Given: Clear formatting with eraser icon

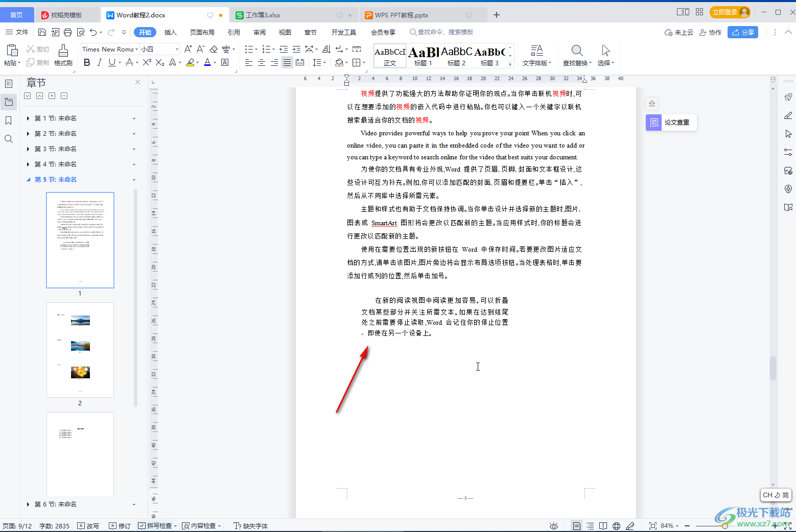Looking at the screenshot, I should coord(214,49).
